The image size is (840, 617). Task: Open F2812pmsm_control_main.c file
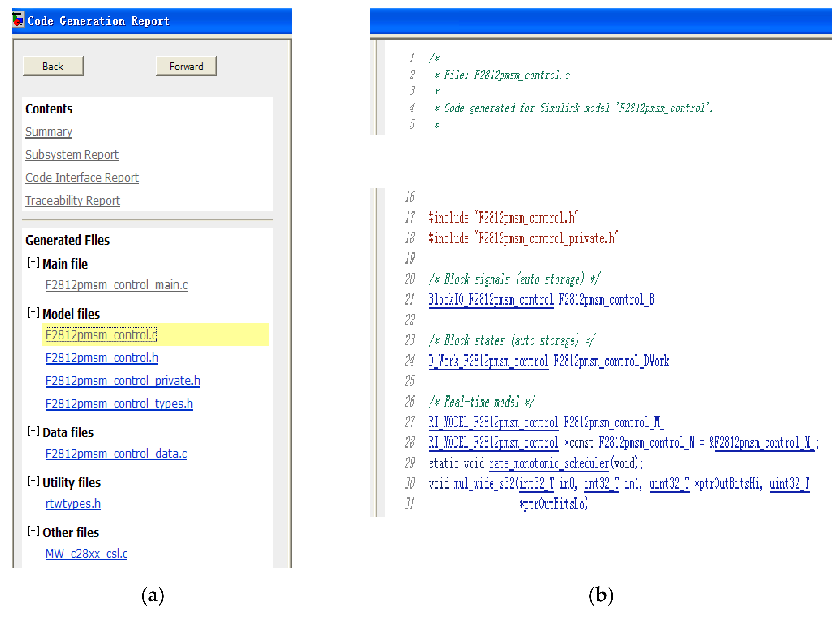(116, 285)
